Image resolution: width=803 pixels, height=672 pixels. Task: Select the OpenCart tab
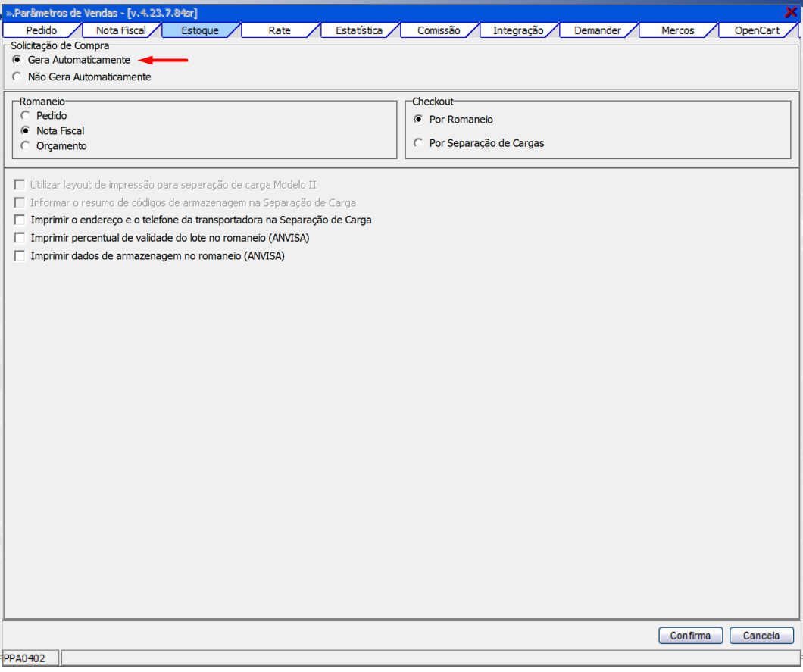[x=757, y=30]
